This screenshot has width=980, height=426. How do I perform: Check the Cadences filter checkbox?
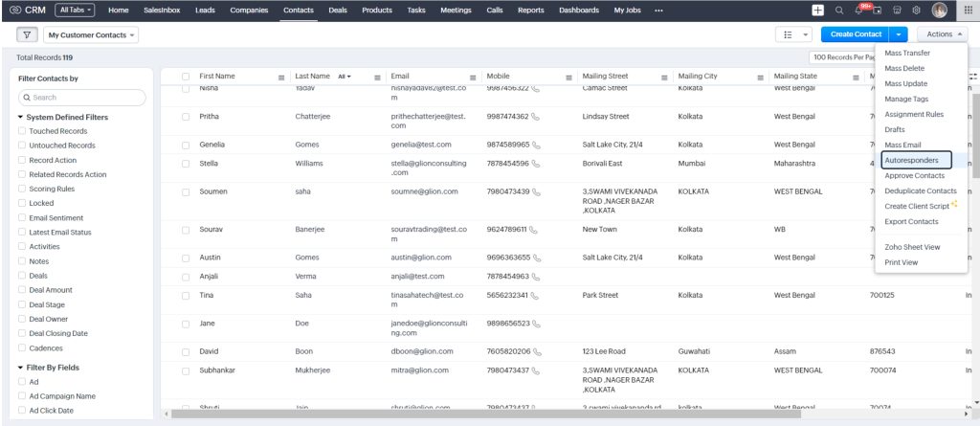(22, 348)
